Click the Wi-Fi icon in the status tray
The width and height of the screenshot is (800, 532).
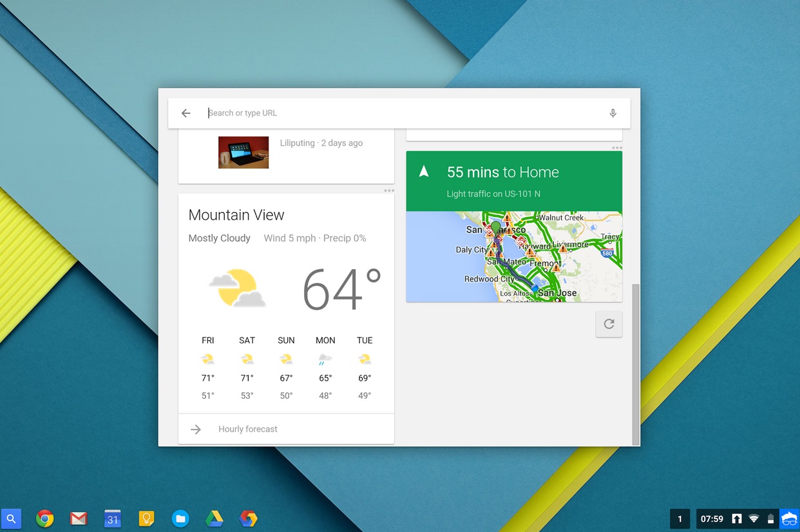pos(754,518)
